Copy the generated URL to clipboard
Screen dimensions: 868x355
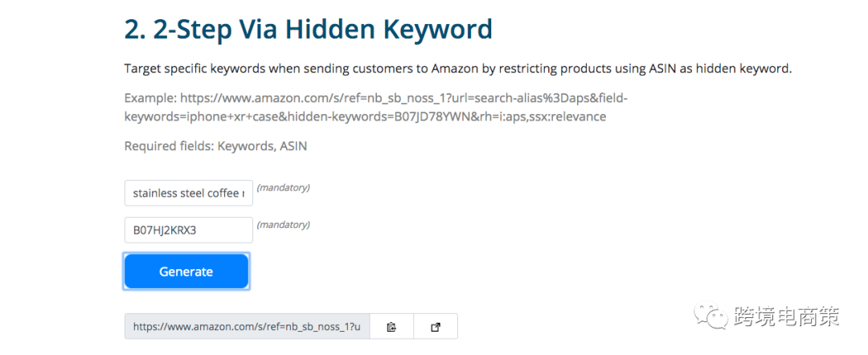[x=391, y=327]
